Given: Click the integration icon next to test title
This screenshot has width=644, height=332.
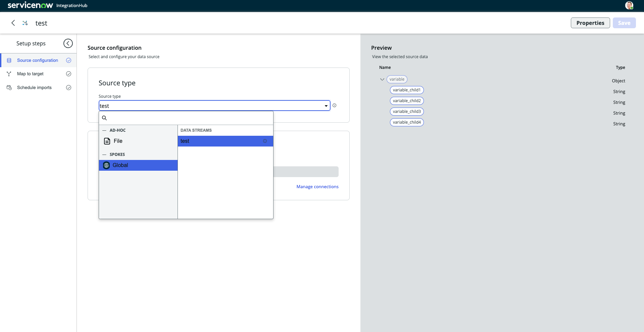Looking at the screenshot, I should (x=25, y=23).
